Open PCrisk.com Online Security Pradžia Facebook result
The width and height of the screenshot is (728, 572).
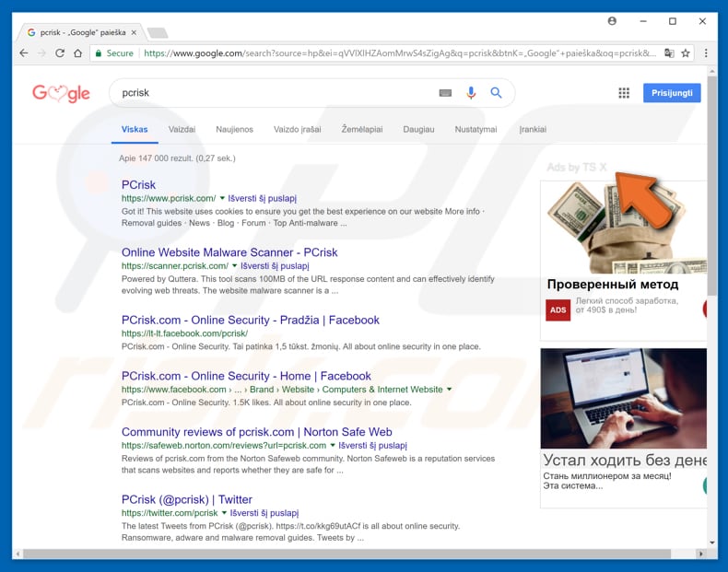[251, 321]
